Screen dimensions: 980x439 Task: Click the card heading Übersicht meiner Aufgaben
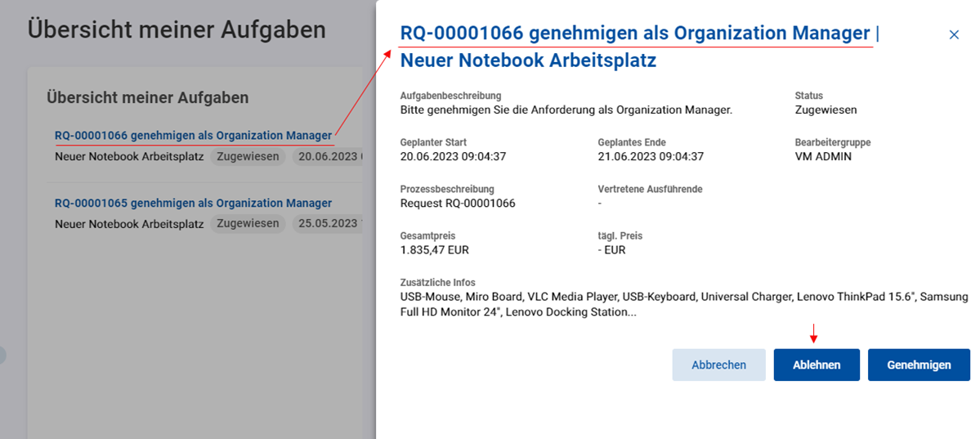147,97
